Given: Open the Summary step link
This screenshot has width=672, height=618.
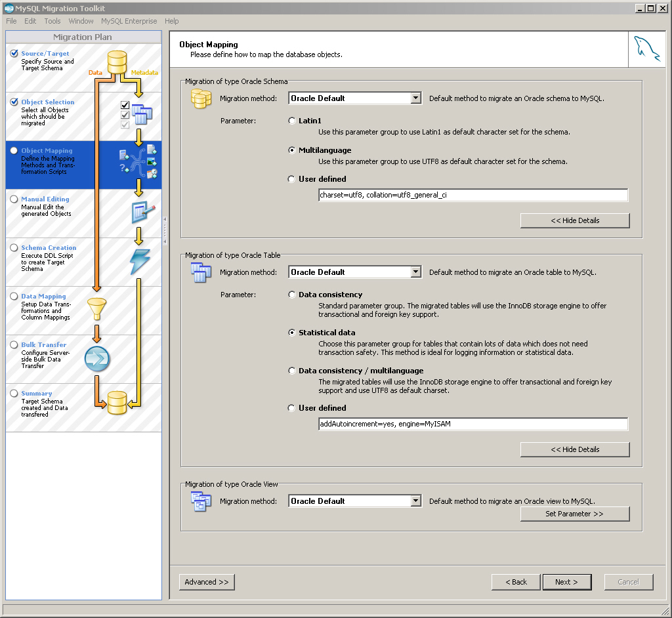Looking at the screenshot, I should [37, 394].
